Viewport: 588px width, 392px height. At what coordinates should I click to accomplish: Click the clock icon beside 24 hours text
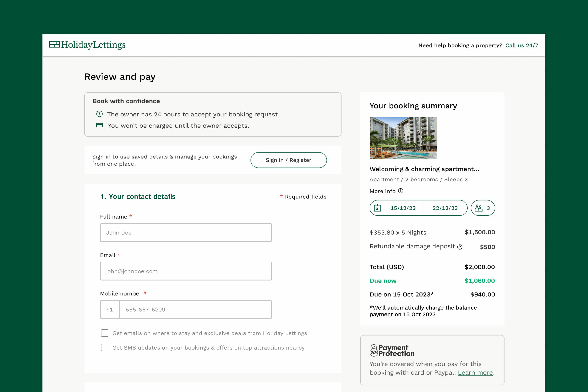click(x=99, y=114)
